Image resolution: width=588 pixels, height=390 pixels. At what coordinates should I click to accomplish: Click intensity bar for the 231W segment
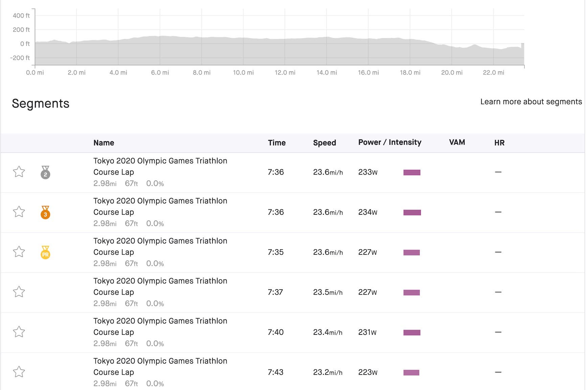(x=412, y=332)
